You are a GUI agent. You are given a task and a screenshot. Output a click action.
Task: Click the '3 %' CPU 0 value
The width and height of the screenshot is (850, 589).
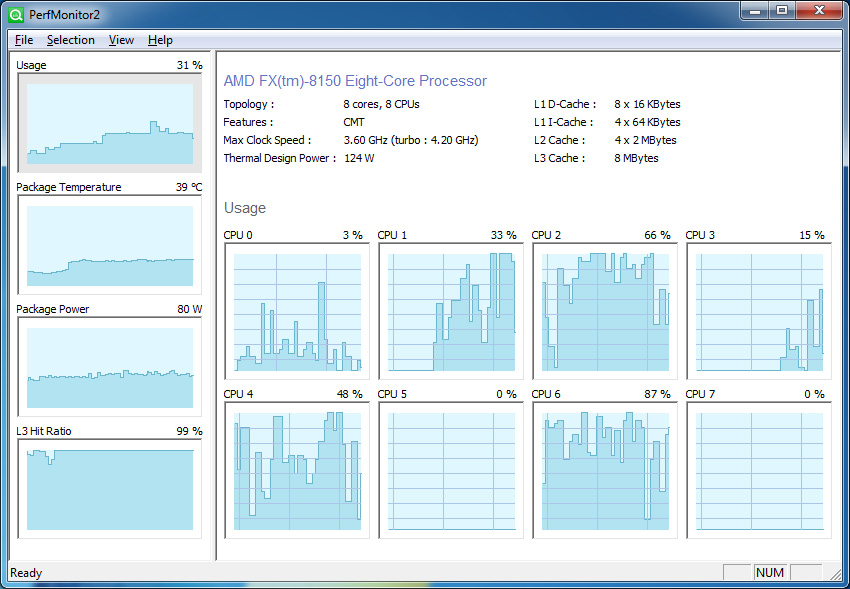[352, 235]
